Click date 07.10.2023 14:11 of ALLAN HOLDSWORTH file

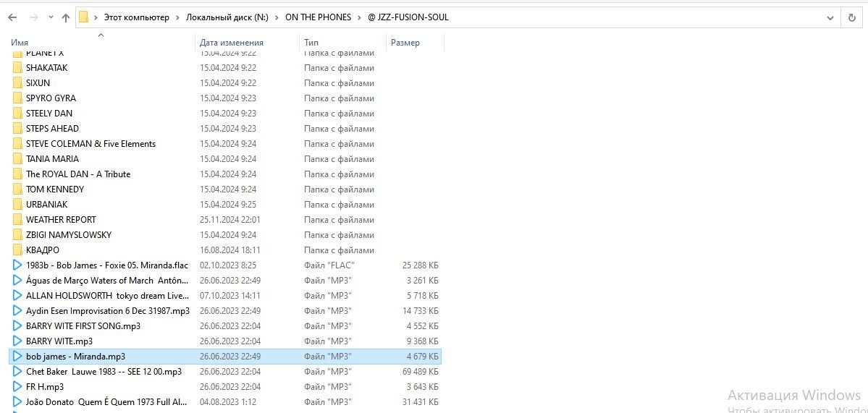click(230, 296)
